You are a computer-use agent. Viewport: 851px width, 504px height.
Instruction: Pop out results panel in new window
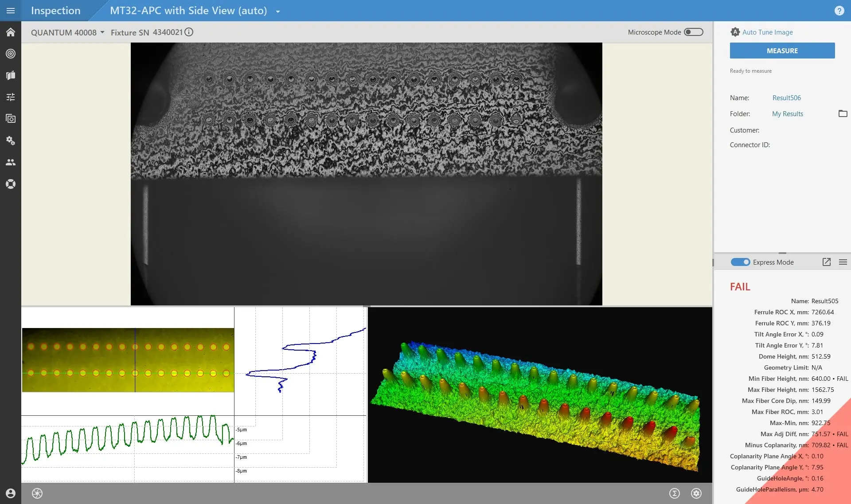[826, 262]
